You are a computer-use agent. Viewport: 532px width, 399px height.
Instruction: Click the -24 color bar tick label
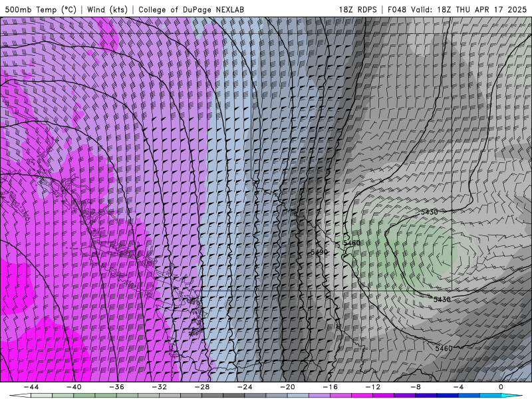(245, 387)
